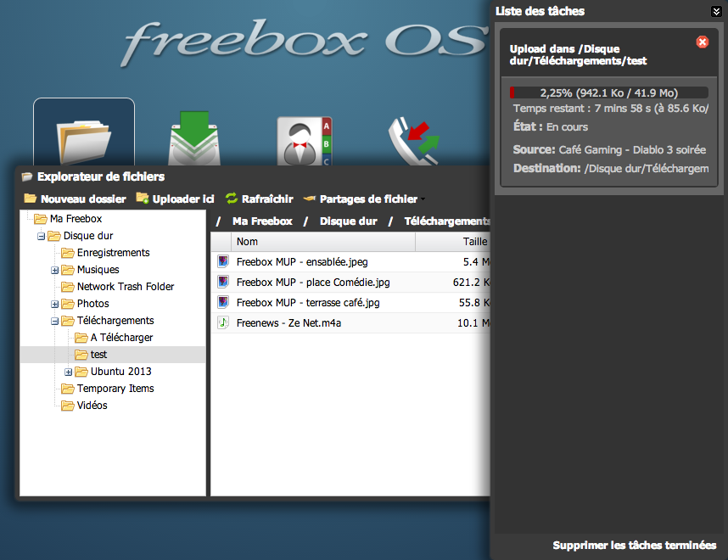Sort files by the Taille column
728x560 pixels.
click(453, 242)
